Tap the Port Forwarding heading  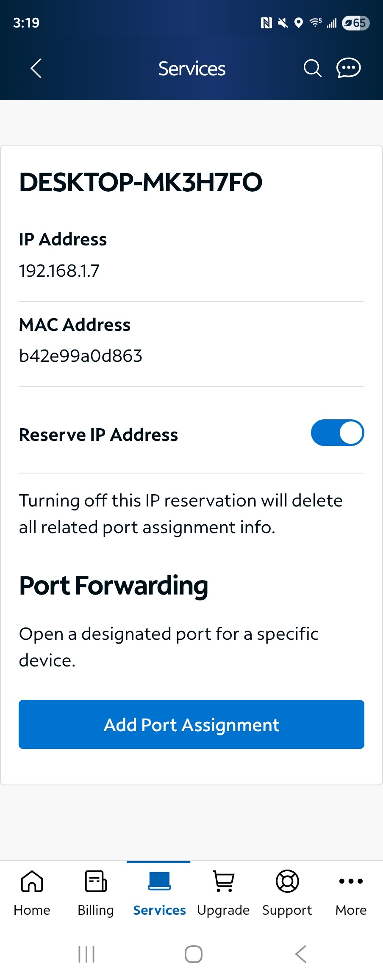114,586
